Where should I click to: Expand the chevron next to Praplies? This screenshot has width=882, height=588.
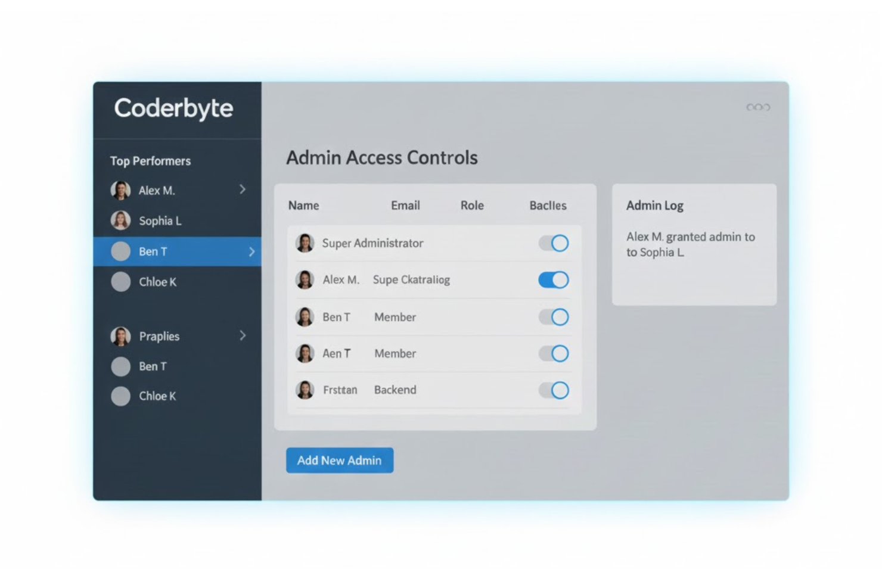[x=243, y=335]
